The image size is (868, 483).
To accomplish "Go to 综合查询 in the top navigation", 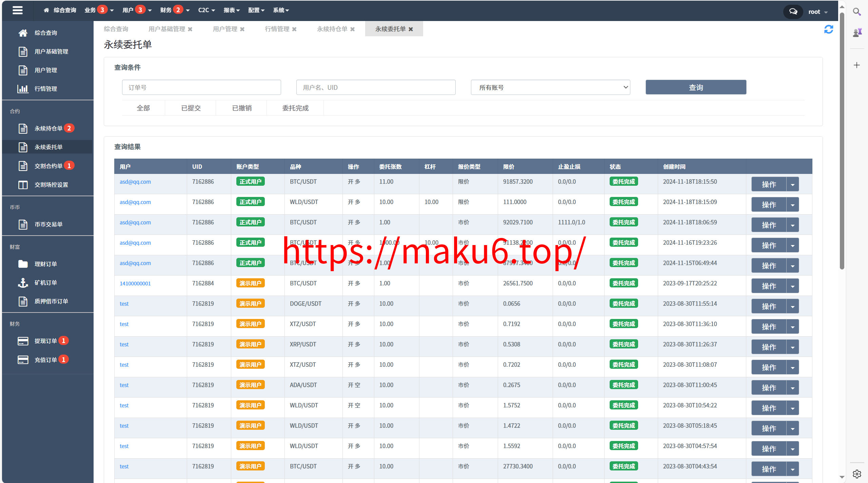I will tap(60, 10).
